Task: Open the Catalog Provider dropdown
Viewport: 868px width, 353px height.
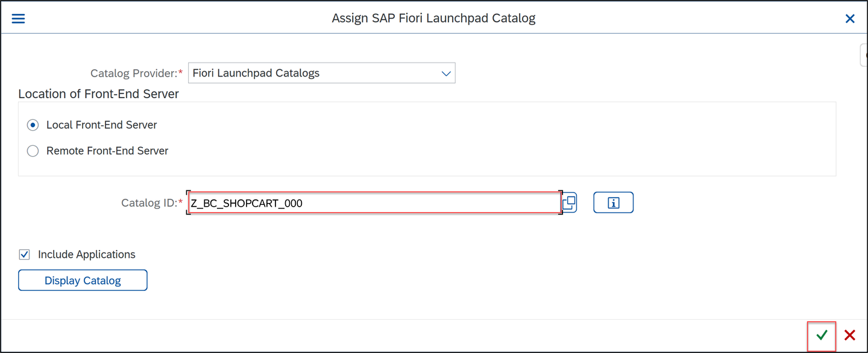Action: [x=322, y=73]
